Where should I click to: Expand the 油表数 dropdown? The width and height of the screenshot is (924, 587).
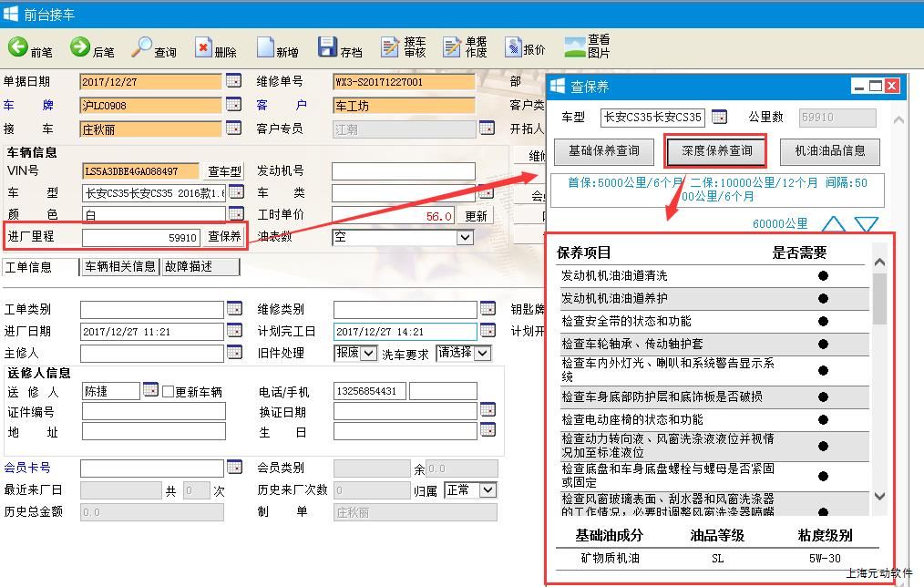tap(465, 237)
